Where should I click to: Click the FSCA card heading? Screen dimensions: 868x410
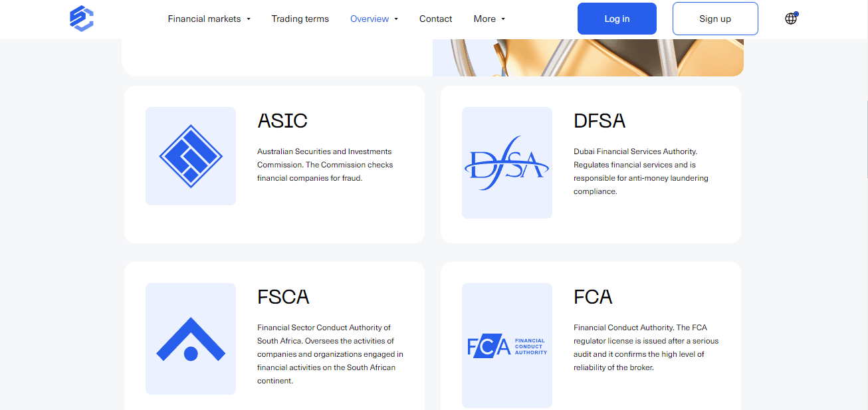click(x=283, y=296)
